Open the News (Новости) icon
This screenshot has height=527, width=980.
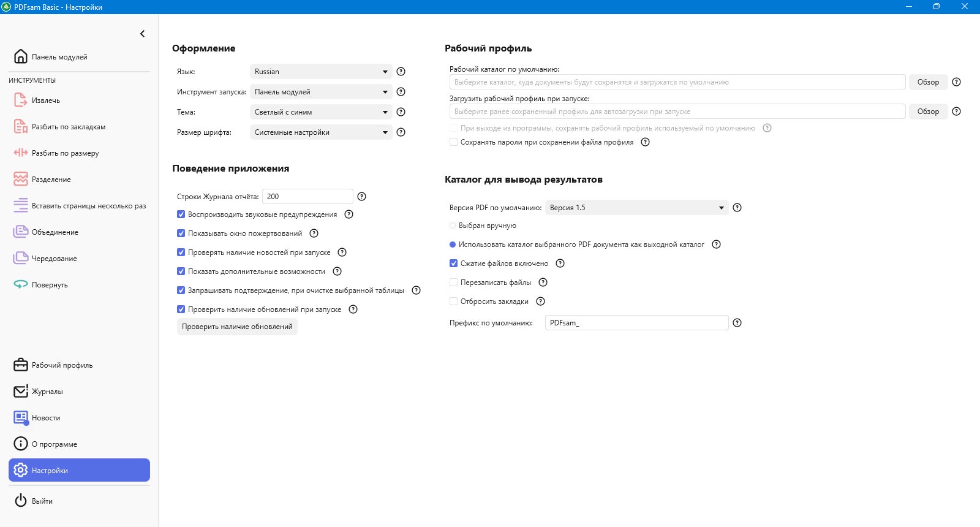click(x=20, y=417)
